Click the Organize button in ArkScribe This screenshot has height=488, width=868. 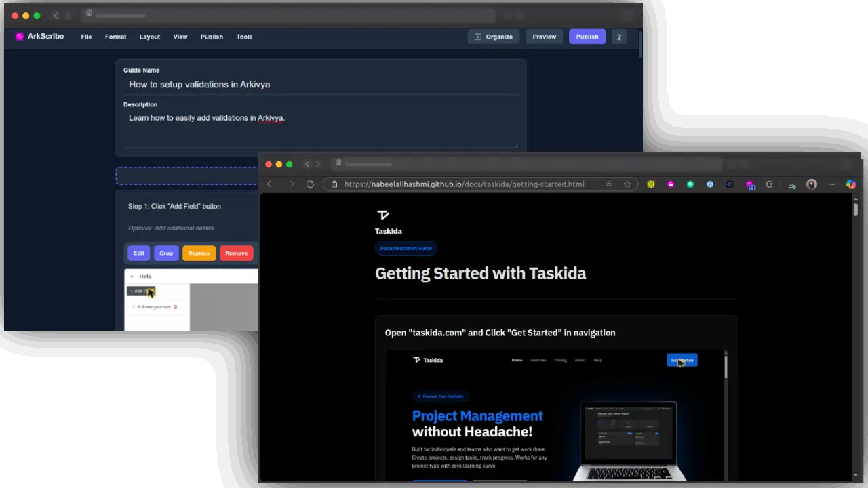[x=494, y=37]
